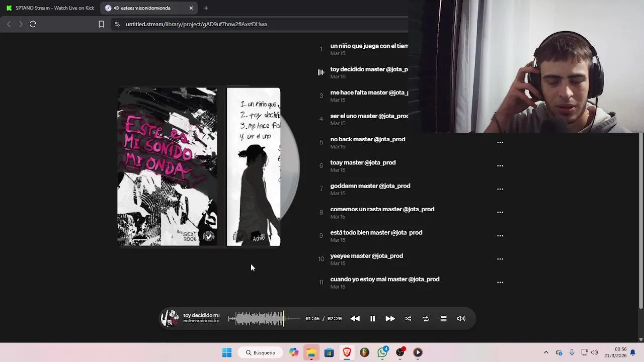Open the media player taskbar icon
Image resolution: width=644 pixels, height=362 pixels.
[x=418, y=352]
